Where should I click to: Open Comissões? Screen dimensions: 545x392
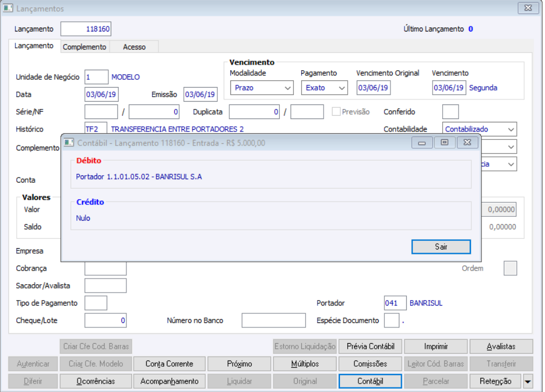pyautogui.click(x=370, y=364)
